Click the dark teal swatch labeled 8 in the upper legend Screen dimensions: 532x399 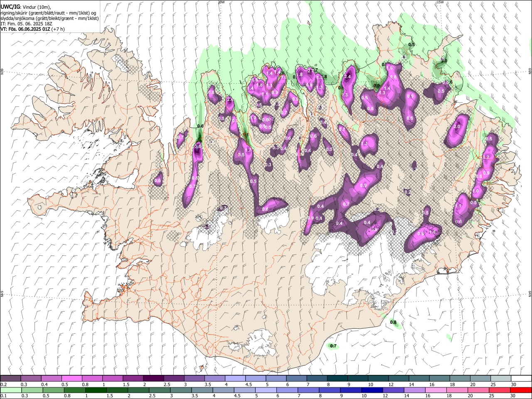[337, 378]
